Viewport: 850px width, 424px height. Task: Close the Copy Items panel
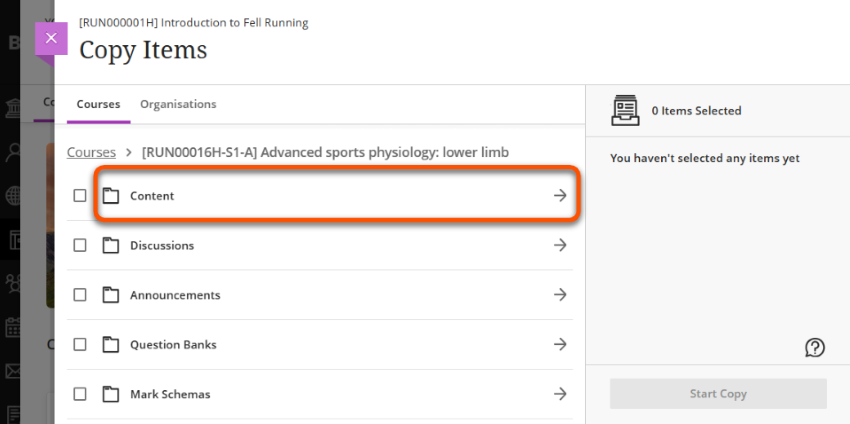[x=51, y=38]
